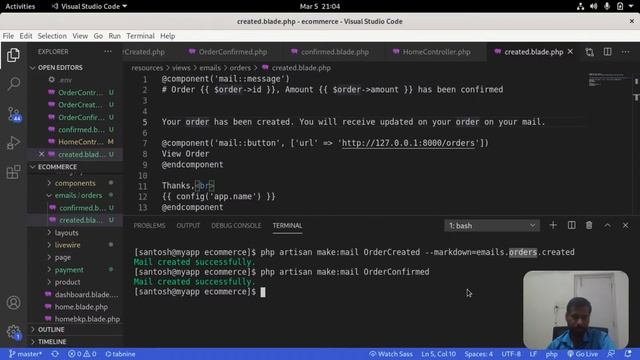This screenshot has height=360, width=640.
Task: Close the created.blade.php tab
Action: 570,52
